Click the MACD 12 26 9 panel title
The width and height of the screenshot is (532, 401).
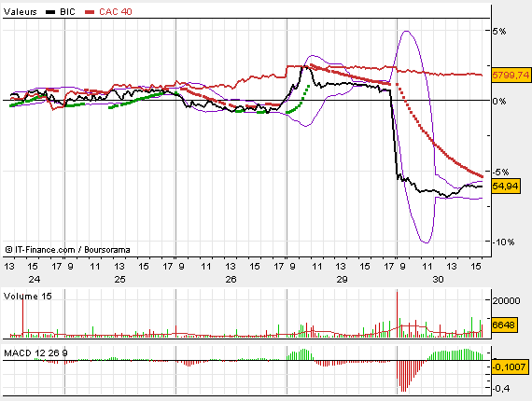tap(35, 353)
